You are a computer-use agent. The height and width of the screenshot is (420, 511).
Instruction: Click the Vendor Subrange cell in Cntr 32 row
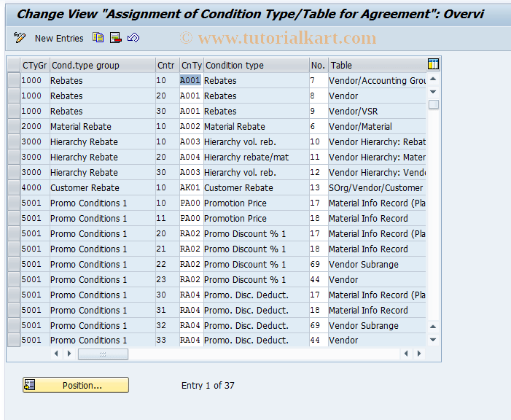pyautogui.click(x=377, y=325)
